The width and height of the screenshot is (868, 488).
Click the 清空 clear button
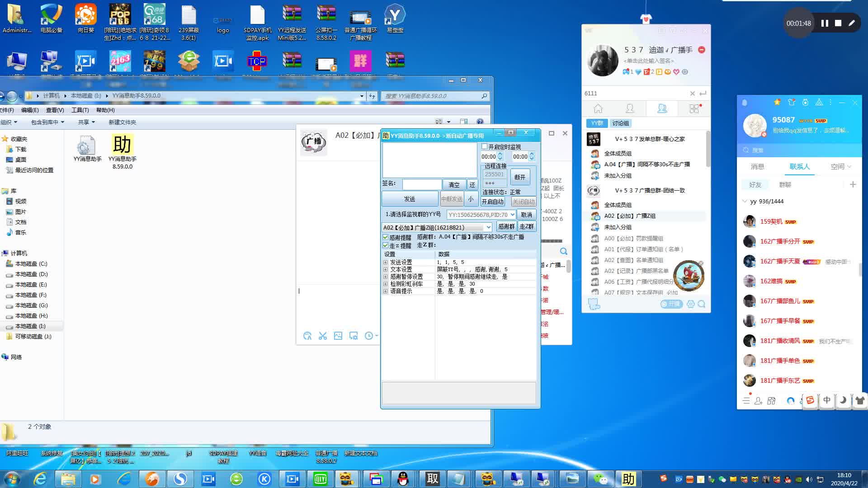454,185
